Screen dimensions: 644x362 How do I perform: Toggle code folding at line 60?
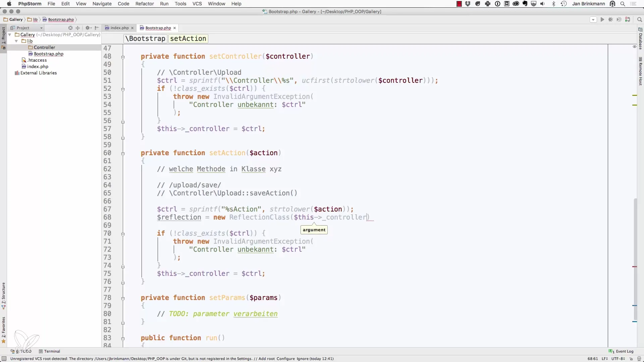point(123,154)
